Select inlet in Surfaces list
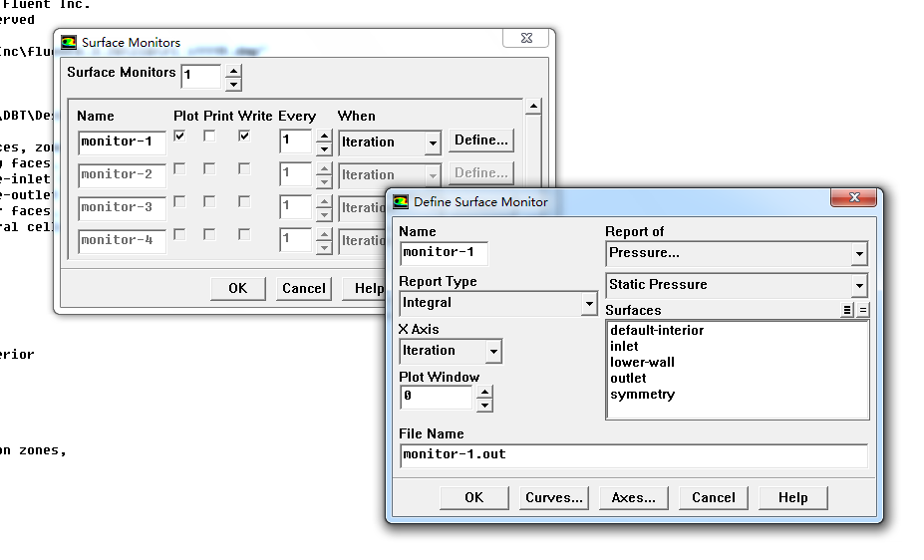The image size is (924, 560). (x=624, y=347)
